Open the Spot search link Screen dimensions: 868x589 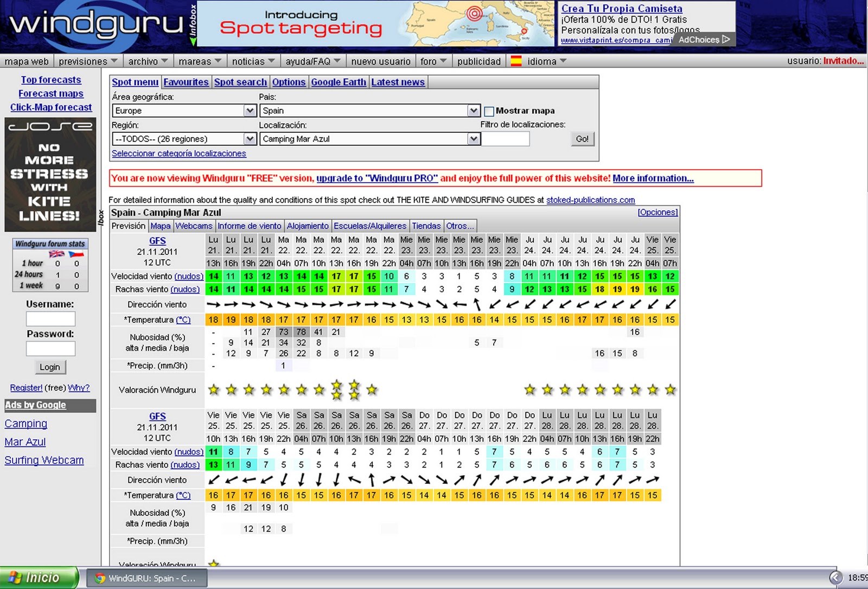[x=240, y=82]
